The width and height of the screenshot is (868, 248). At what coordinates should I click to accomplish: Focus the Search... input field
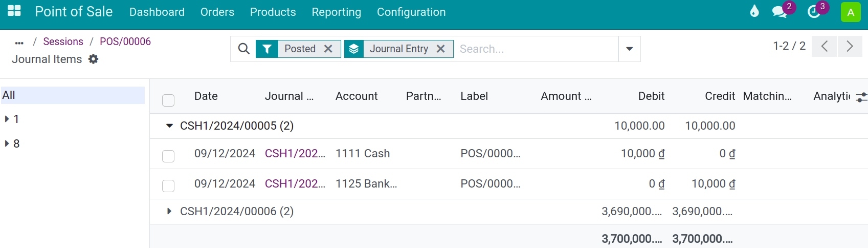tap(536, 49)
